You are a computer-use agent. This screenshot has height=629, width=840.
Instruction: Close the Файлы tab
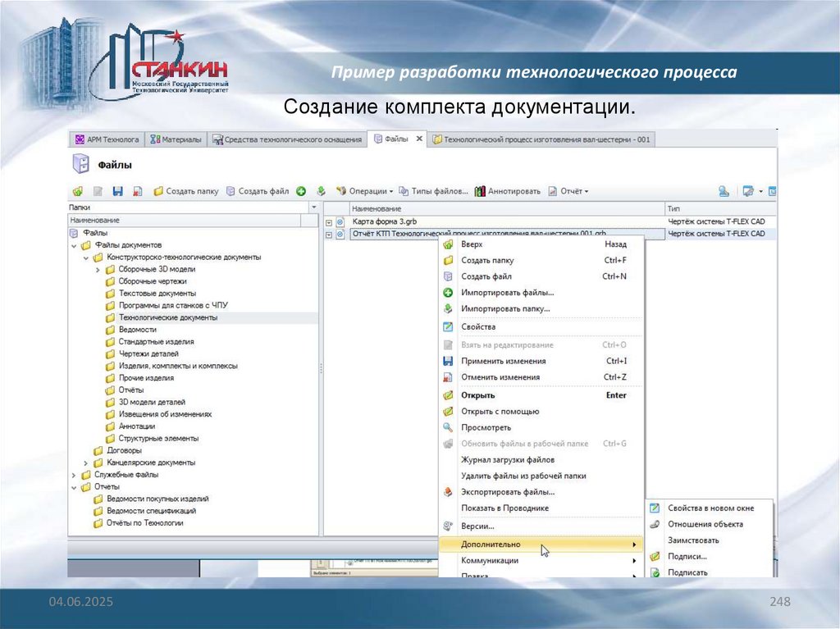point(419,139)
